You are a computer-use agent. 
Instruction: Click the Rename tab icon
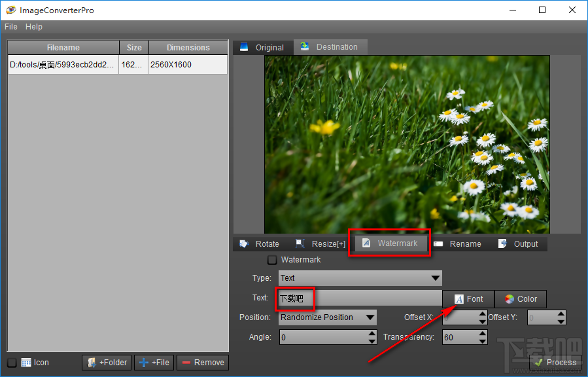point(438,244)
